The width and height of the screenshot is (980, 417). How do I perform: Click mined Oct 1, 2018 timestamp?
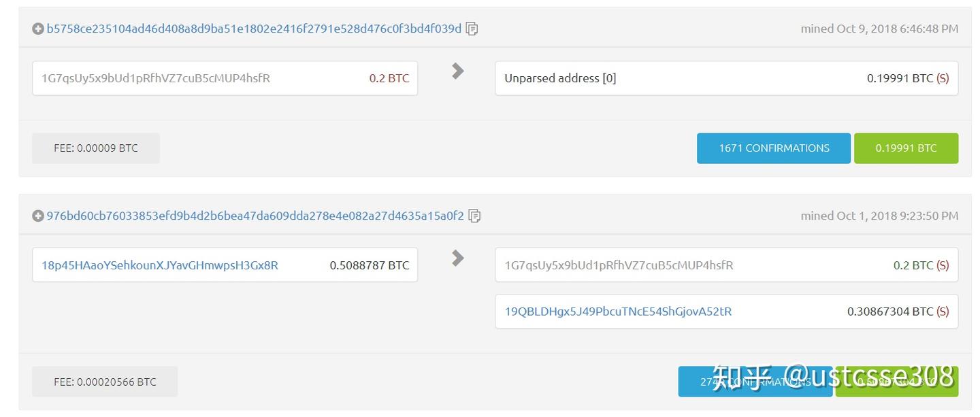879,216
